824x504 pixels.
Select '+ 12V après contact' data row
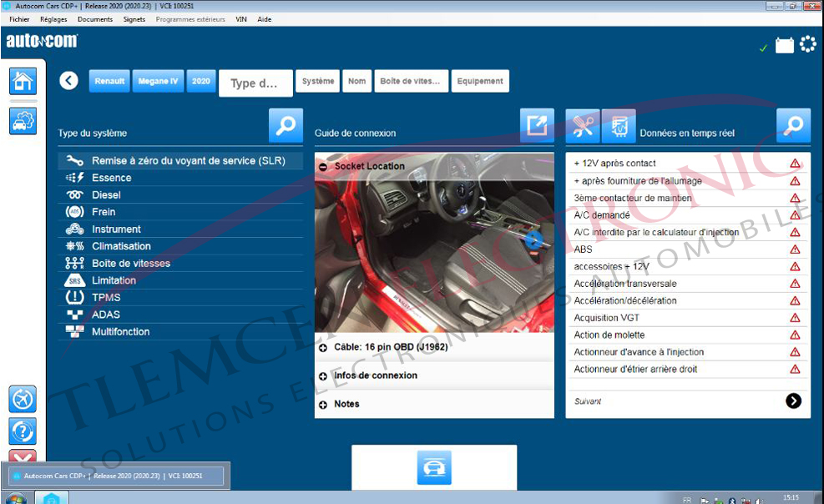(x=687, y=164)
